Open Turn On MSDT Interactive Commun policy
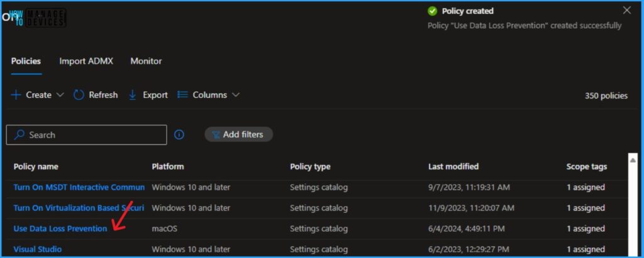 (79, 188)
